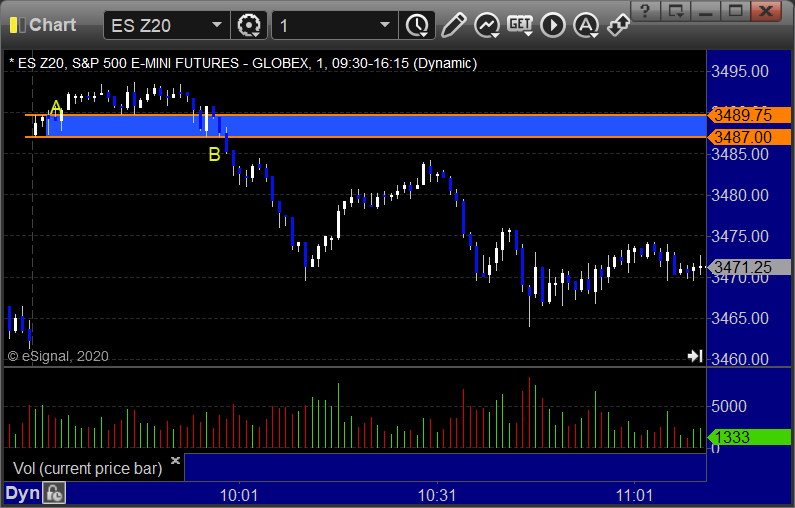This screenshot has height=508, width=795.
Task: Select the yellow A annotation on the chart
Action: [x=56, y=107]
